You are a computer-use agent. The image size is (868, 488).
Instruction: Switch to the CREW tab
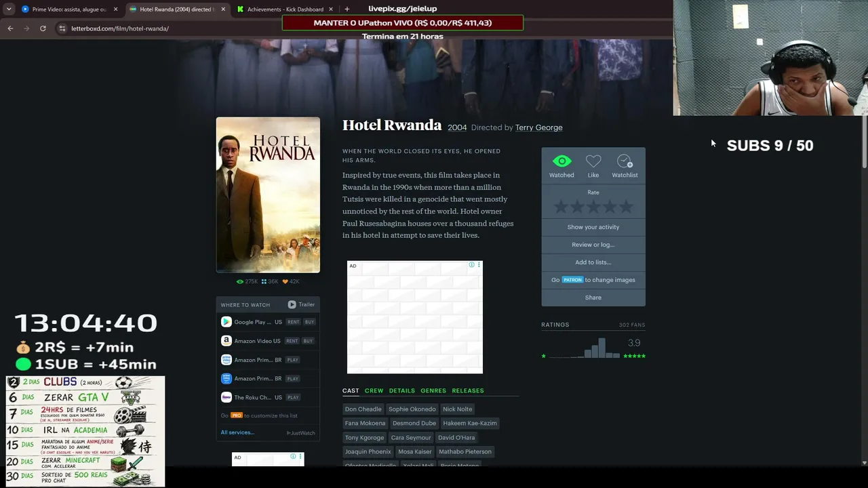(374, 390)
